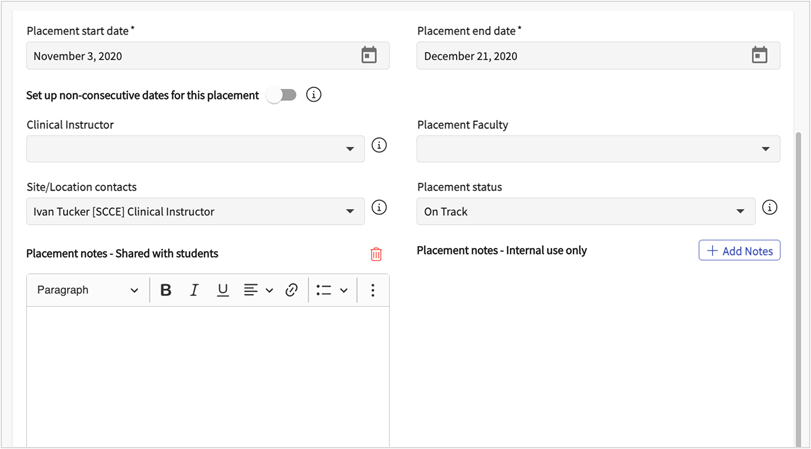Expand the Placement Faculty dropdown

[x=598, y=149]
